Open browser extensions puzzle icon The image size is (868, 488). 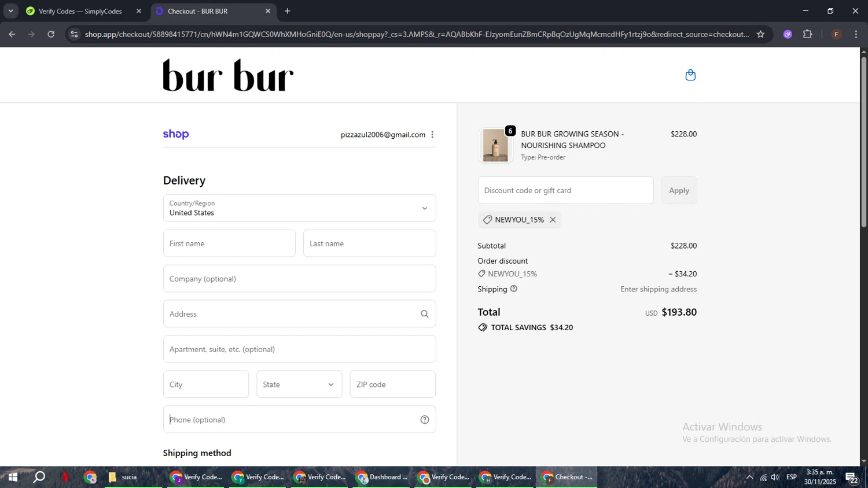[x=808, y=34]
